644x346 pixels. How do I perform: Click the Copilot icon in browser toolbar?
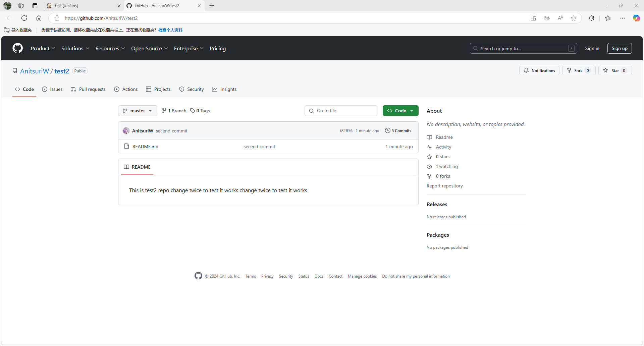pos(636,18)
